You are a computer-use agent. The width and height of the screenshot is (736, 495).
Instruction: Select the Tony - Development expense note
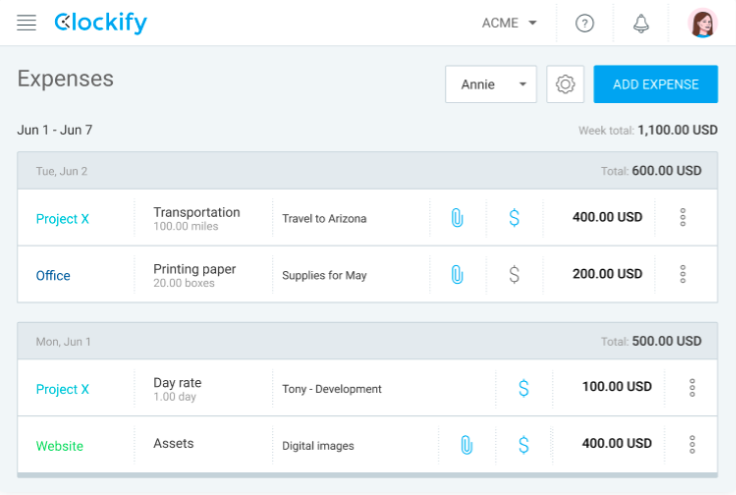(x=332, y=389)
